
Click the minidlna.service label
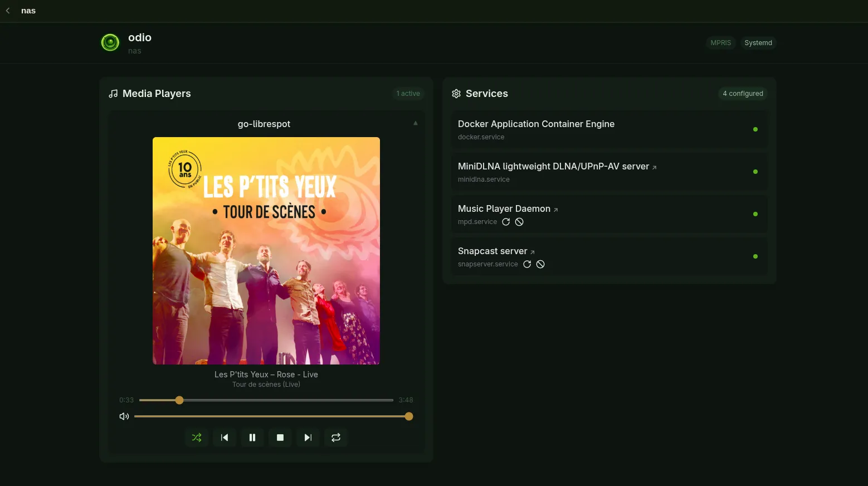click(484, 179)
